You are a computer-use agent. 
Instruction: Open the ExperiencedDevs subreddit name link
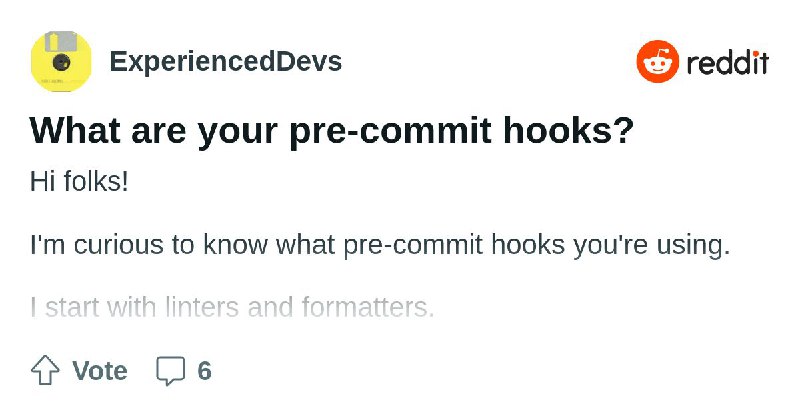225,62
